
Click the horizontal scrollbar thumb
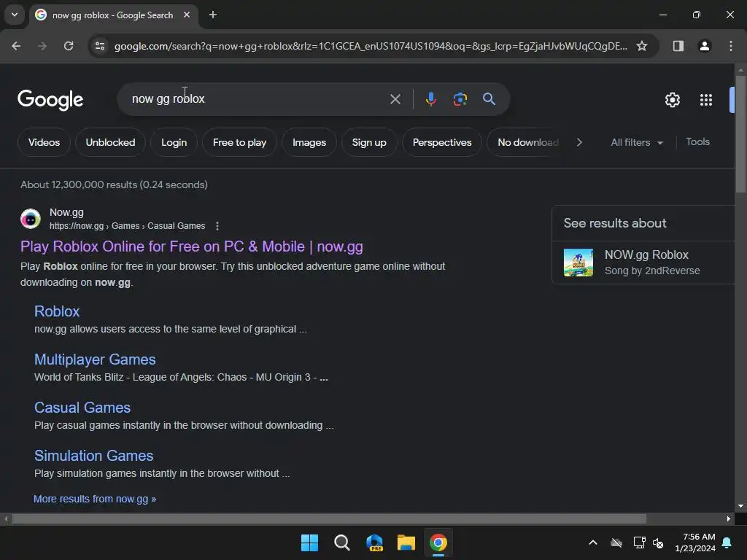329,518
